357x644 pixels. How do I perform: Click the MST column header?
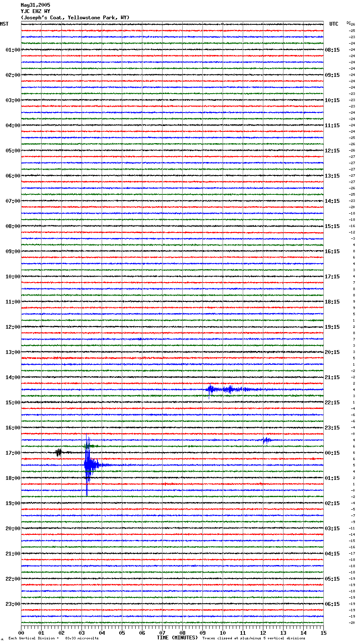coord(4,24)
